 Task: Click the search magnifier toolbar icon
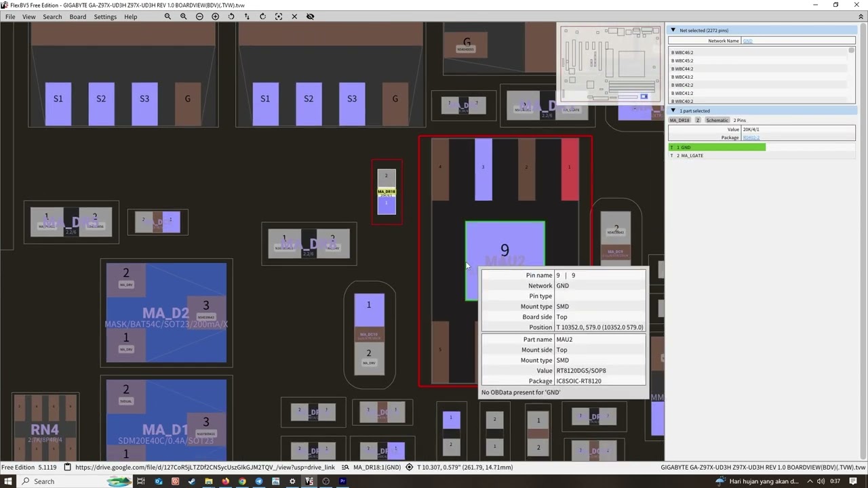coord(167,16)
